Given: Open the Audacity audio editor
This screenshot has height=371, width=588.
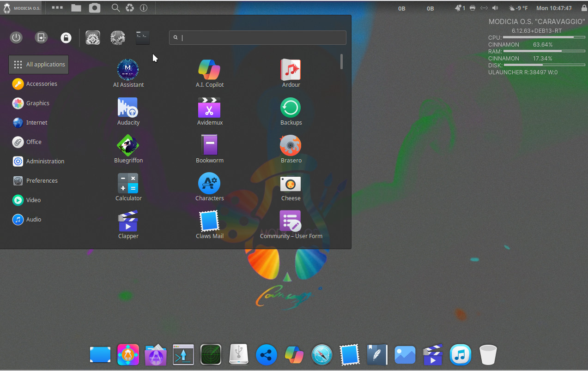Looking at the screenshot, I should point(128,111).
